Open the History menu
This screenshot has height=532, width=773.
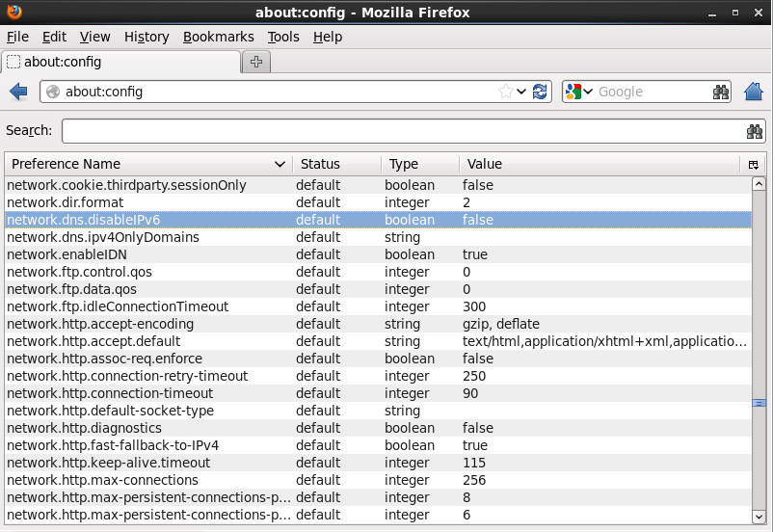[147, 37]
